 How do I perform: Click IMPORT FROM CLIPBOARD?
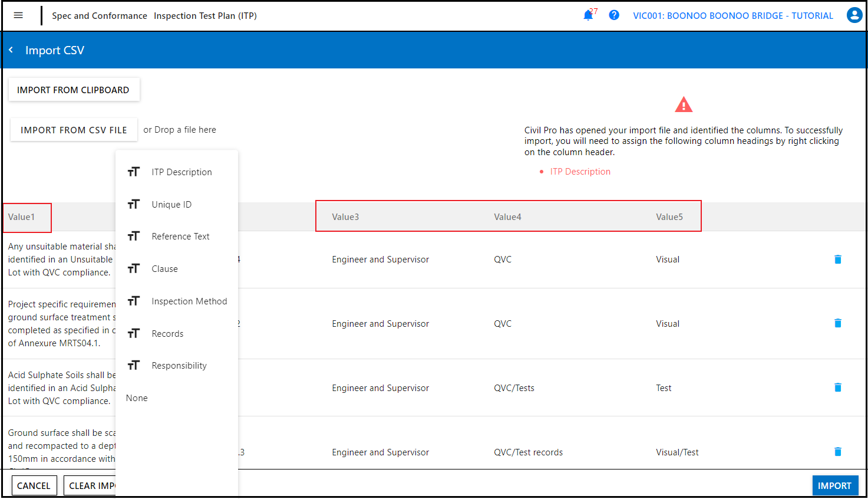[74, 89]
